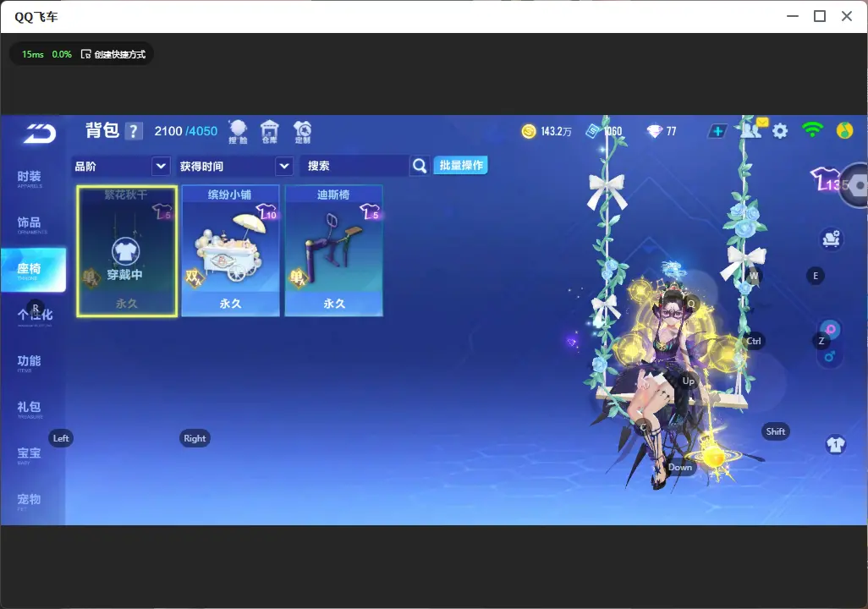868x609 pixels.
Task: Click the Shift key overlay button
Action: point(775,431)
